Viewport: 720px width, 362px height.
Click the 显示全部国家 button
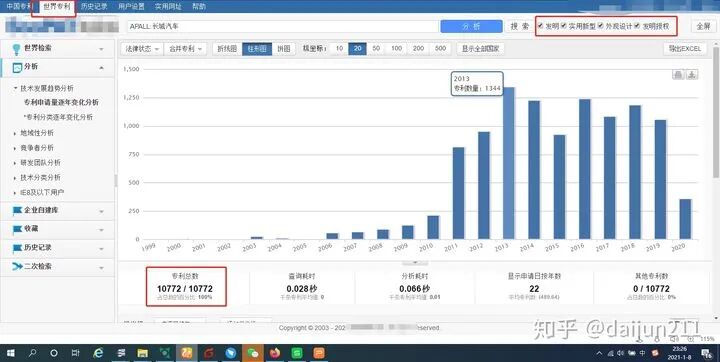[x=480, y=49]
